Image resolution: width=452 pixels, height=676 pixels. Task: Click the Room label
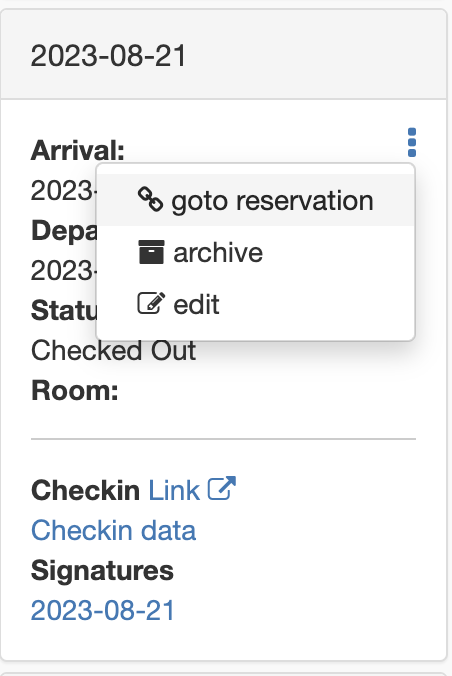pyautogui.click(x=75, y=391)
